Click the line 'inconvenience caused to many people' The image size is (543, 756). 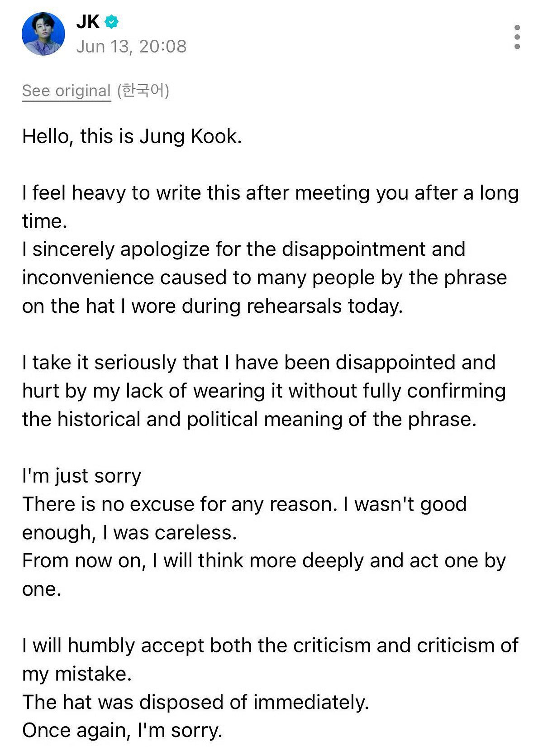pyautogui.click(x=264, y=278)
